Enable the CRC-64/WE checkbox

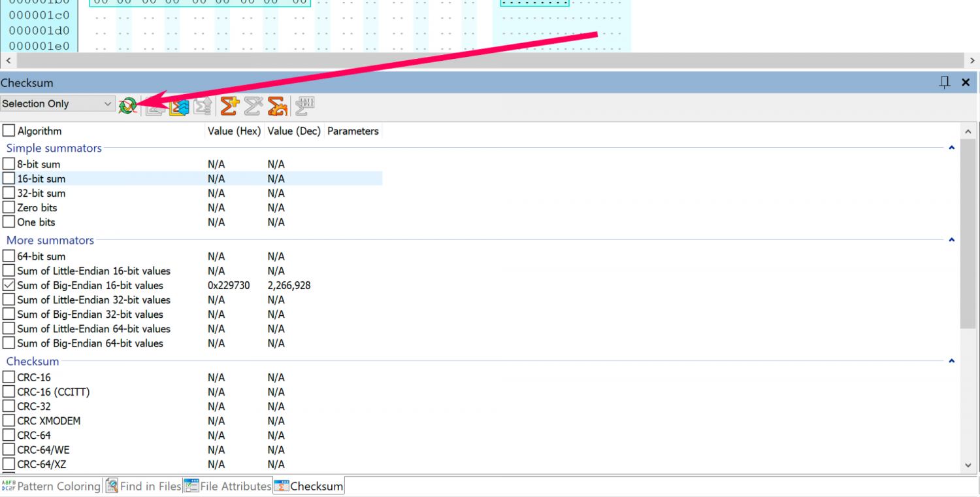coord(8,450)
